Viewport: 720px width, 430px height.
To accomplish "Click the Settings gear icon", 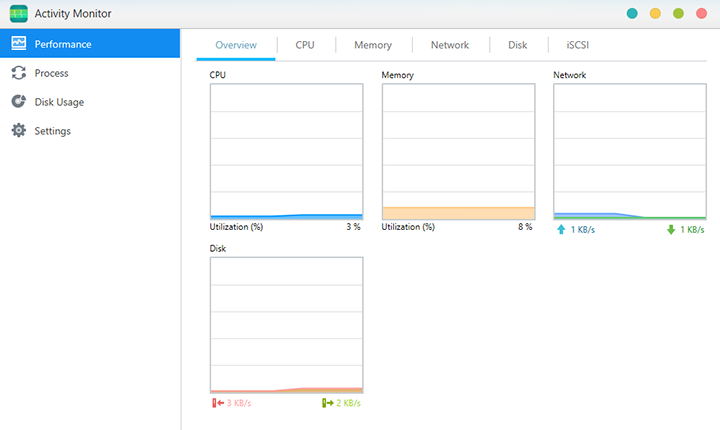I will pos(18,131).
